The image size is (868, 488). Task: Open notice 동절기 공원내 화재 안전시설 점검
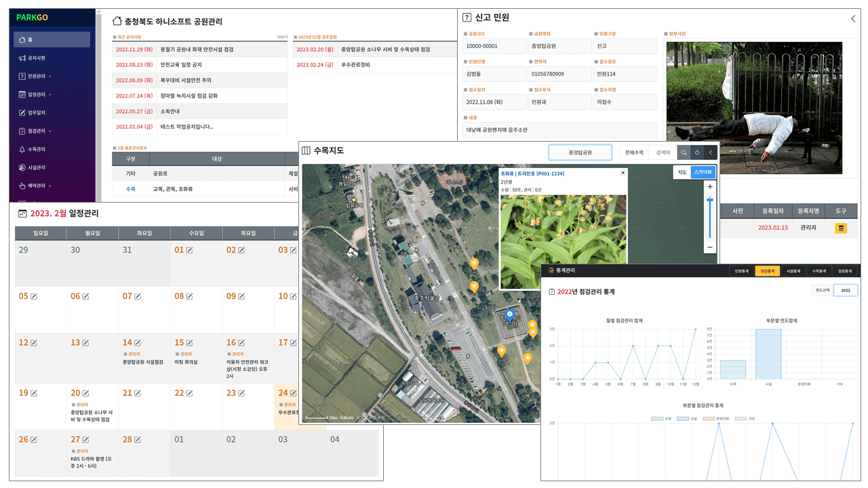click(x=197, y=49)
